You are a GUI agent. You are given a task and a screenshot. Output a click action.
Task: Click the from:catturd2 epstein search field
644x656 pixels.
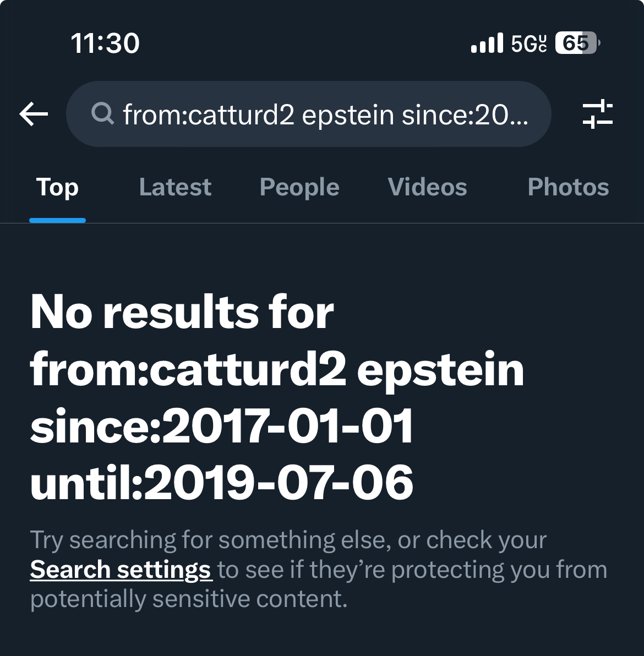click(x=308, y=114)
